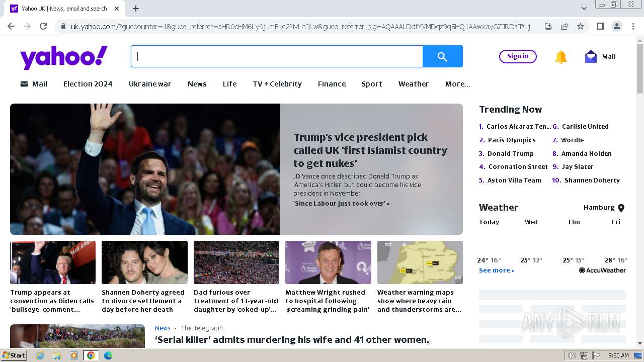Click 'Since Labour just took over' link

point(342,204)
